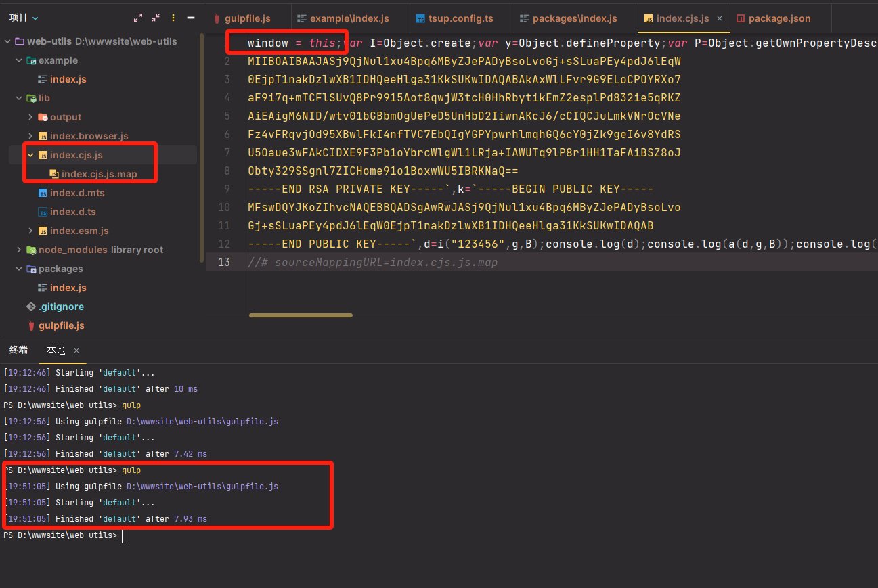Expand the index.browser.js node chevron
Viewport: 878px width, 588px height.
pos(30,136)
